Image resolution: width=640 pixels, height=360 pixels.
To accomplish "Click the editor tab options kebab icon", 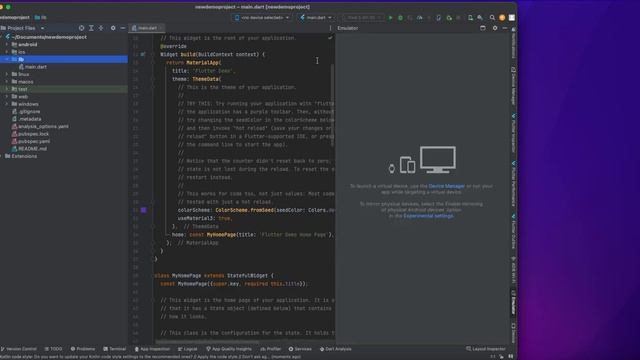I will click(330, 28).
